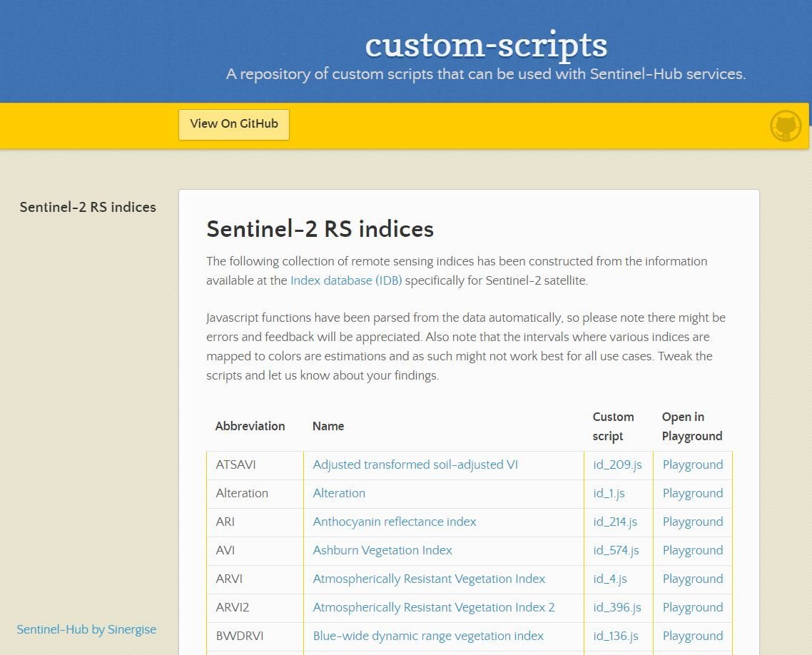Open Adjusted transformed soil-adjusted VI link
Image resolution: width=812 pixels, height=655 pixels.
[x=415, y=464]
